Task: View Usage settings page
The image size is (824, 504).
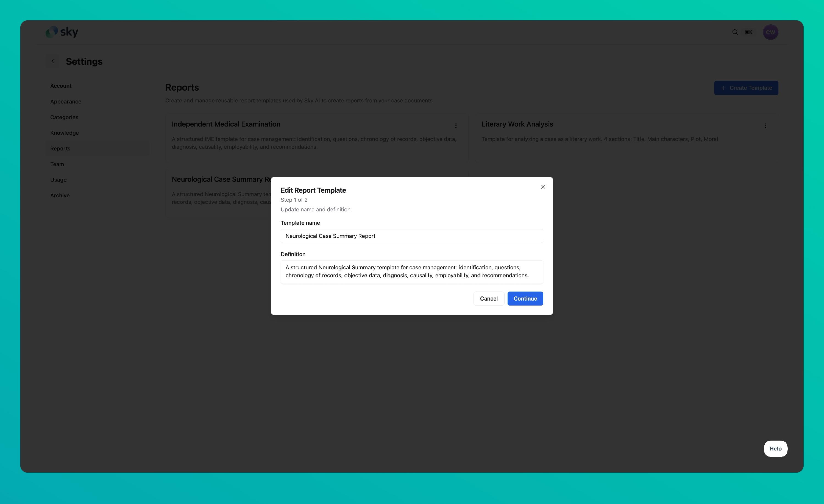Action: coord(59,180)
